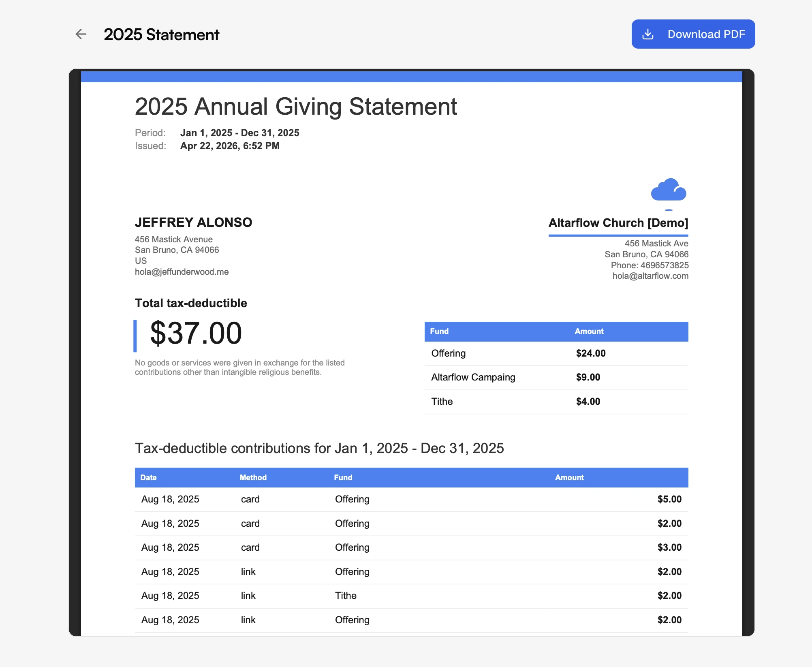Click the total amount "$37.00"
Viewport: 812px width, 667px height.
point(196,333)
